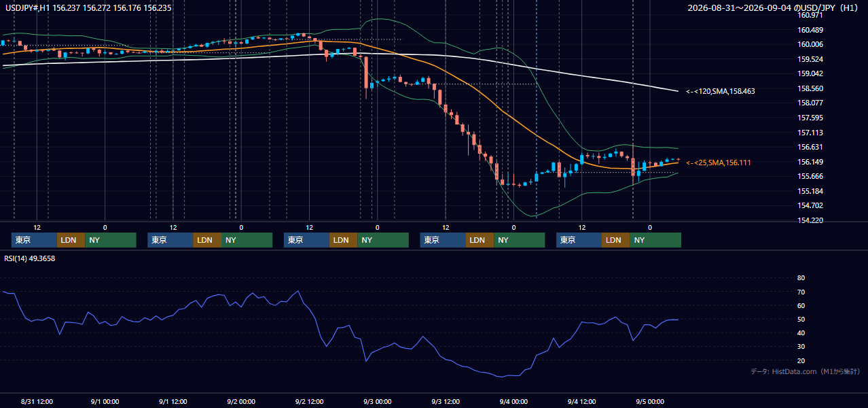Select the 157.113 price axis label
Image resolution: width=868 pixels, height=408 pixels.
(x=810, y=133)
